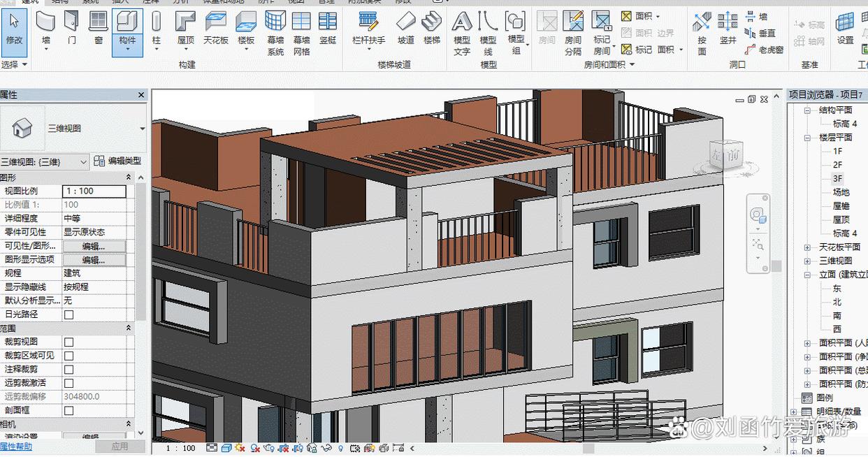Open floor plan 2F in the project browser

pyautogui.click(x=837, y=165)
